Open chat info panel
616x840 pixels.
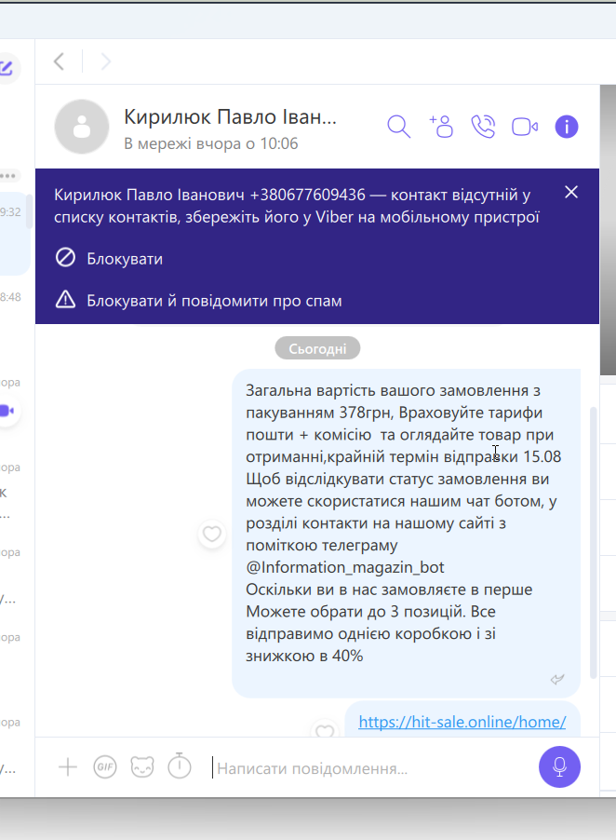[567, 127]
